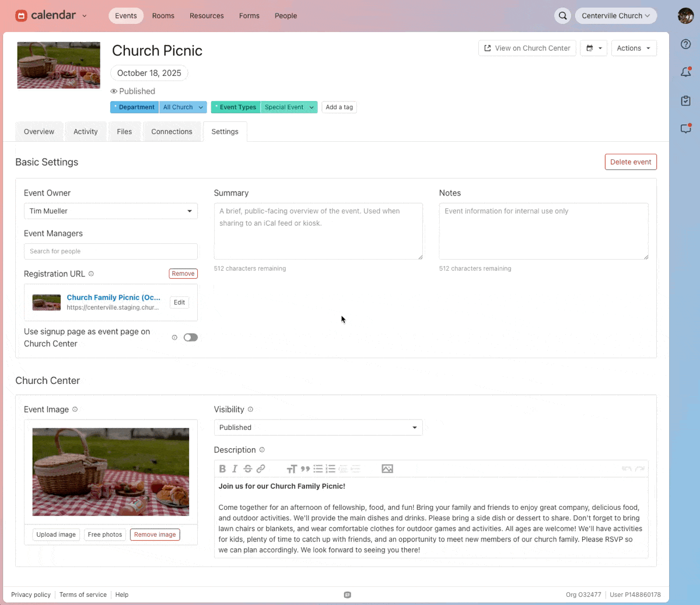Screen dimensions: 700x605
Task: Switch to the Connections tab
Action: click(x=171, y=132)
